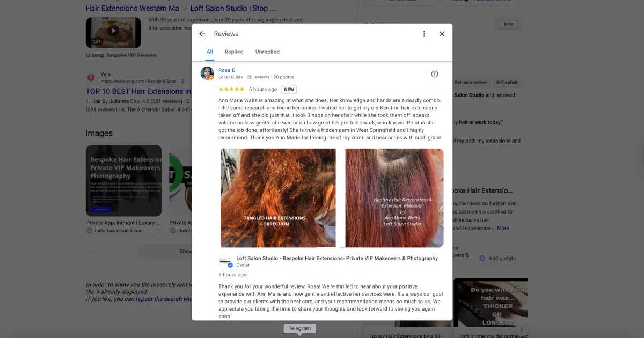Image resolution: width=644 pixels, height=338 pixels.
Task: Click the NEW badge on the review
Action: [289, 90]
